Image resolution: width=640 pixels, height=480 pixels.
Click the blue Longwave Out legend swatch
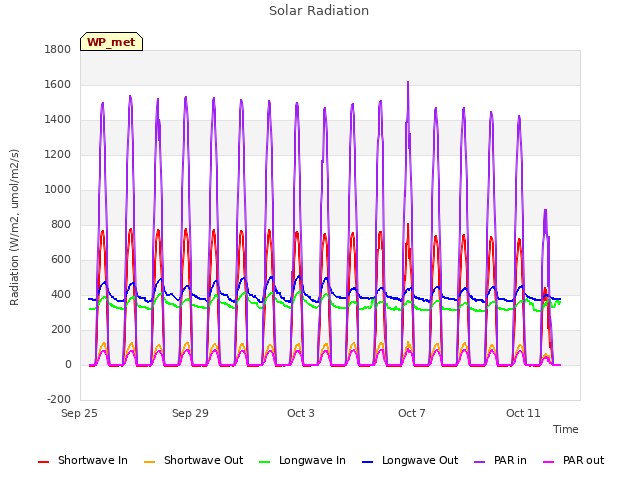pos(367,462)
